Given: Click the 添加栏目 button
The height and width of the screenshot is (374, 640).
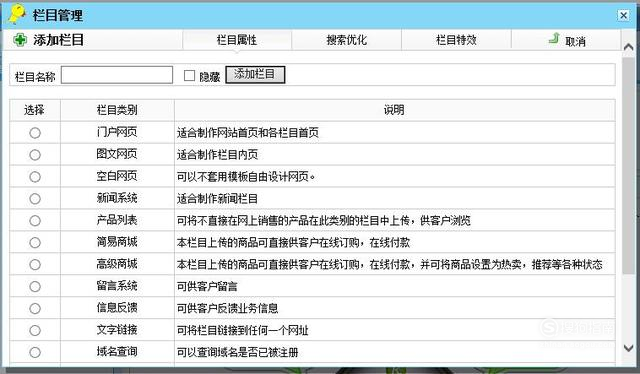Looking at the screenshot, I should 255,74.
